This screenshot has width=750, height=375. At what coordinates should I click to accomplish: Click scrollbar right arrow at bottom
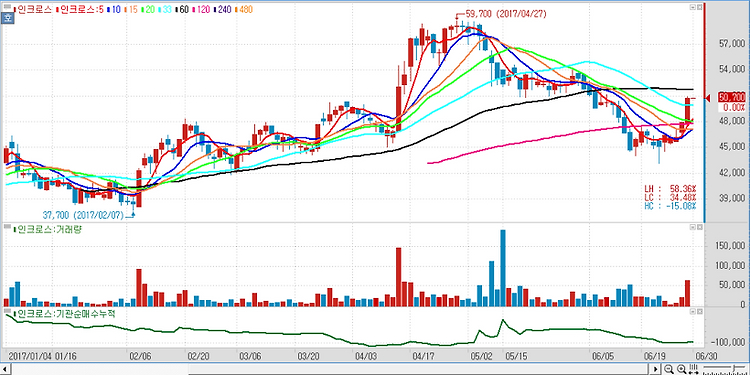[655, 369]
